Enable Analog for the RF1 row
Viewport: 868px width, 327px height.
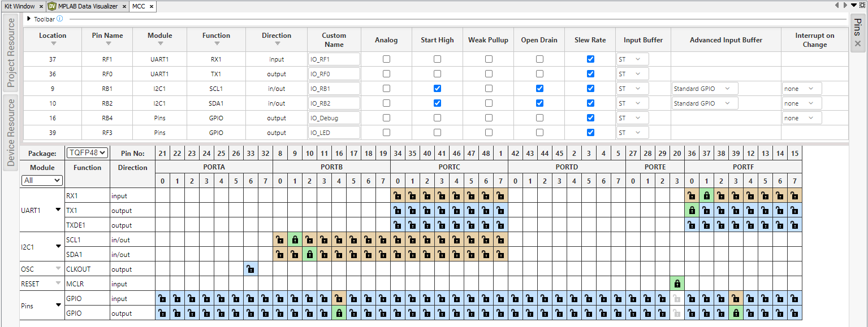(x=386, y=59)
